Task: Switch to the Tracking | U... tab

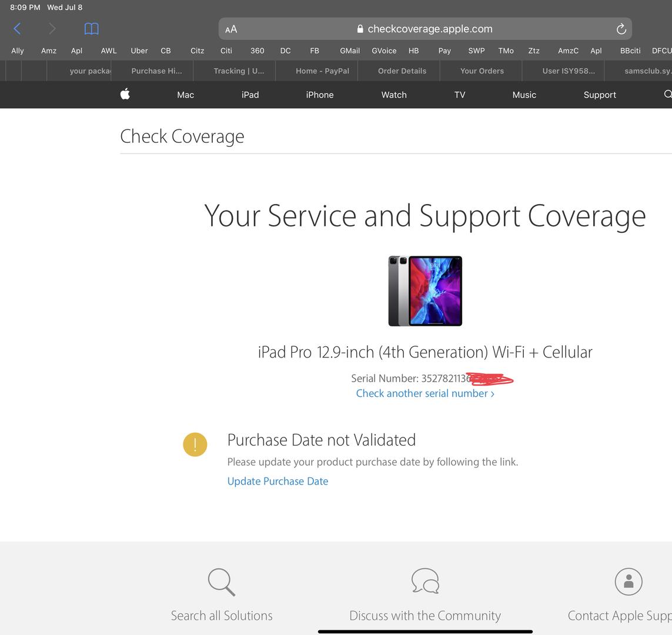Action: 235,71
